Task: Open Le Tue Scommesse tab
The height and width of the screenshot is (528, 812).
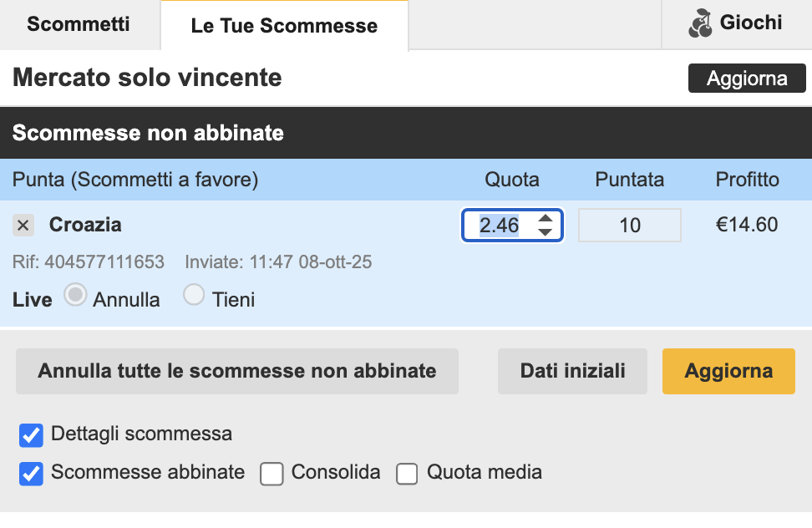Action: pyautogui.click(x=284, y=26)
